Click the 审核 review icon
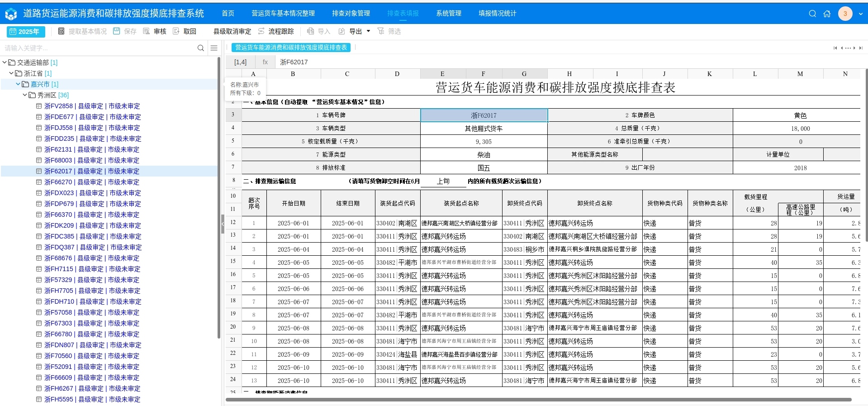 [146, 31]
